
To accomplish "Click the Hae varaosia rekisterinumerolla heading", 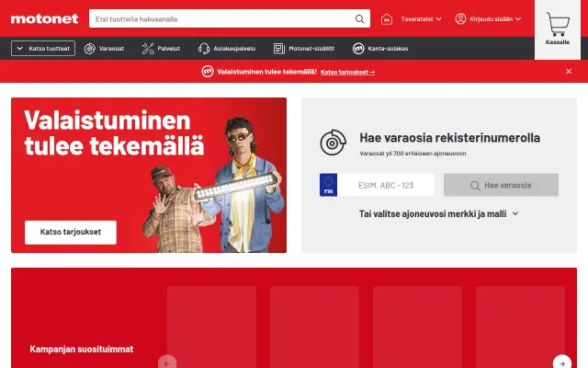I will [x=449, y=138].
